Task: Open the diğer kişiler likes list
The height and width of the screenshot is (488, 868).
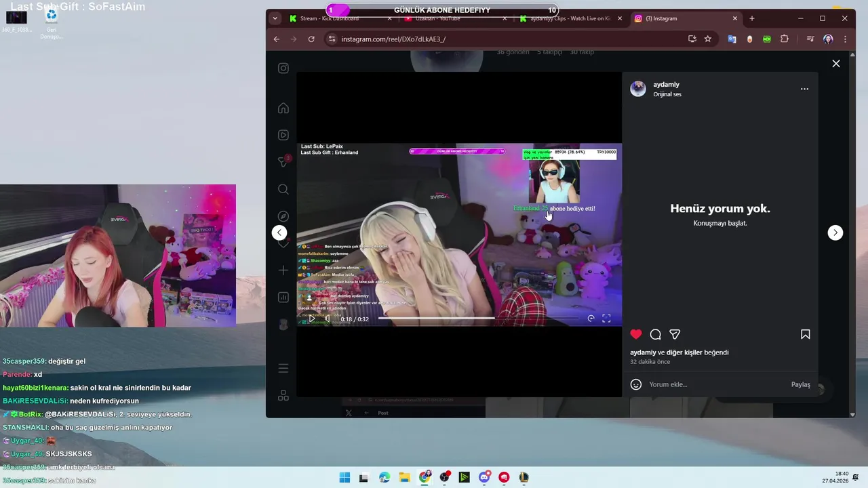Action: [x=683, y=352]
